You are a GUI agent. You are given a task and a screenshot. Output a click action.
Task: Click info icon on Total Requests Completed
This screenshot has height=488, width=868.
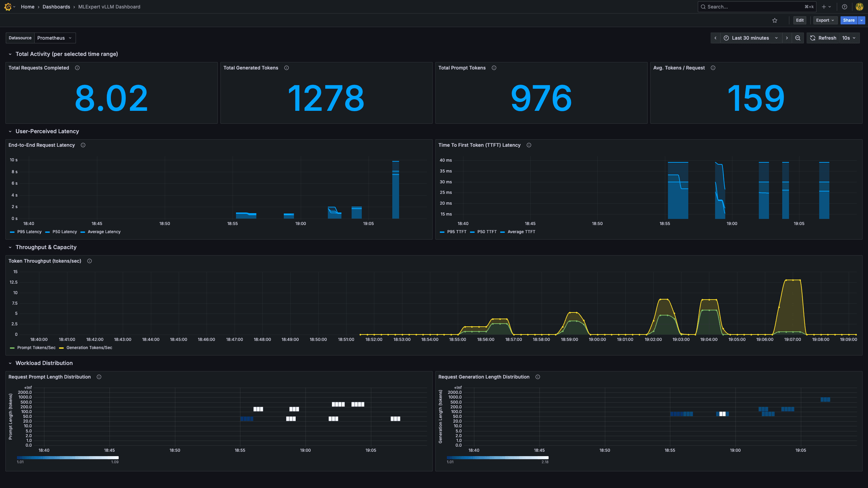77,68
